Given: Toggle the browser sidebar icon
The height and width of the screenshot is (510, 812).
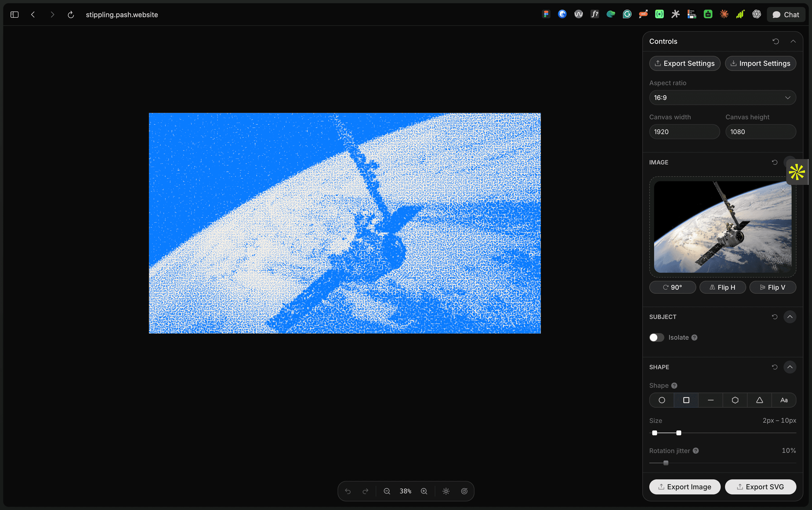Looking at the screenshot, I should pos(15,15).
